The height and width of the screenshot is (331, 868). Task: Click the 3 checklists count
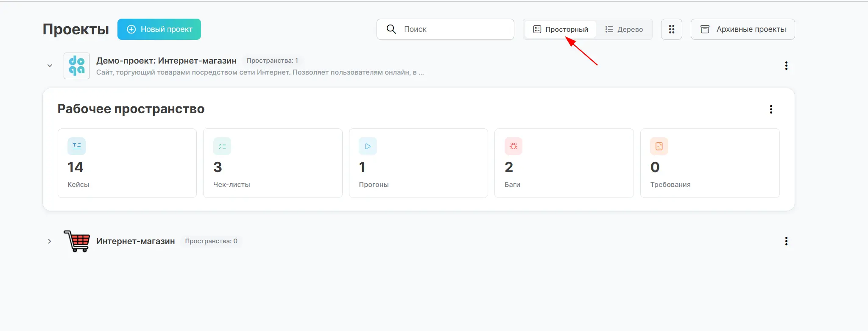(x=218, y=167)
